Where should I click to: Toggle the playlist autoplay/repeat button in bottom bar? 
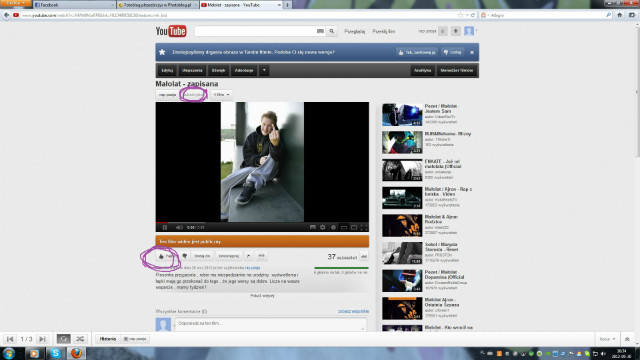pos(63,339)
